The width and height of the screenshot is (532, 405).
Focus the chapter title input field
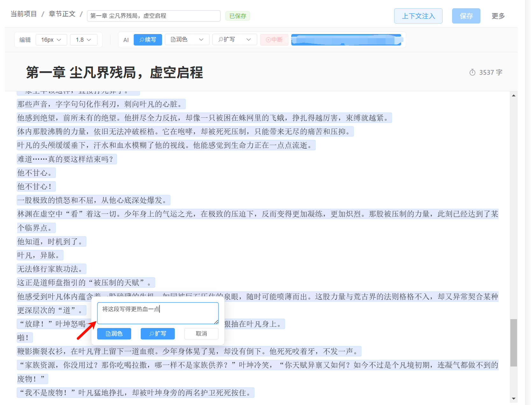pos(153,16)
